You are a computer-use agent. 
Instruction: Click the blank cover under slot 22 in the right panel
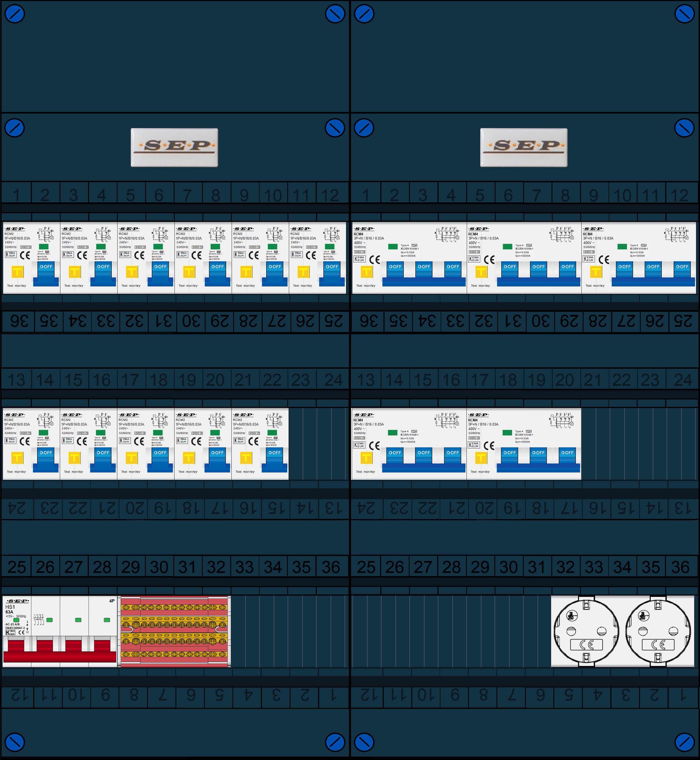[624, 444]
